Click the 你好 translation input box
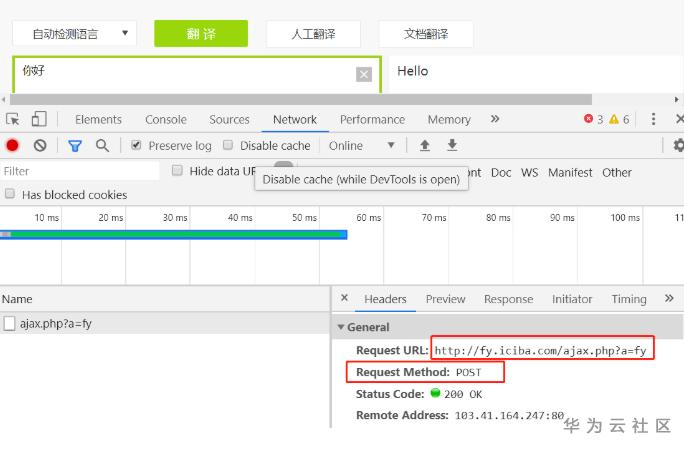This screenshot has height=451, width=684. [197, 75]
